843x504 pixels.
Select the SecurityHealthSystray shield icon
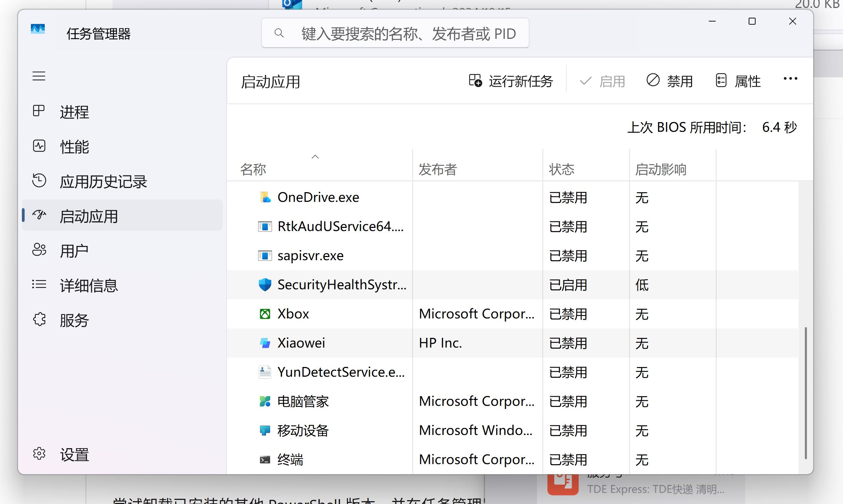tap(265, 285)
